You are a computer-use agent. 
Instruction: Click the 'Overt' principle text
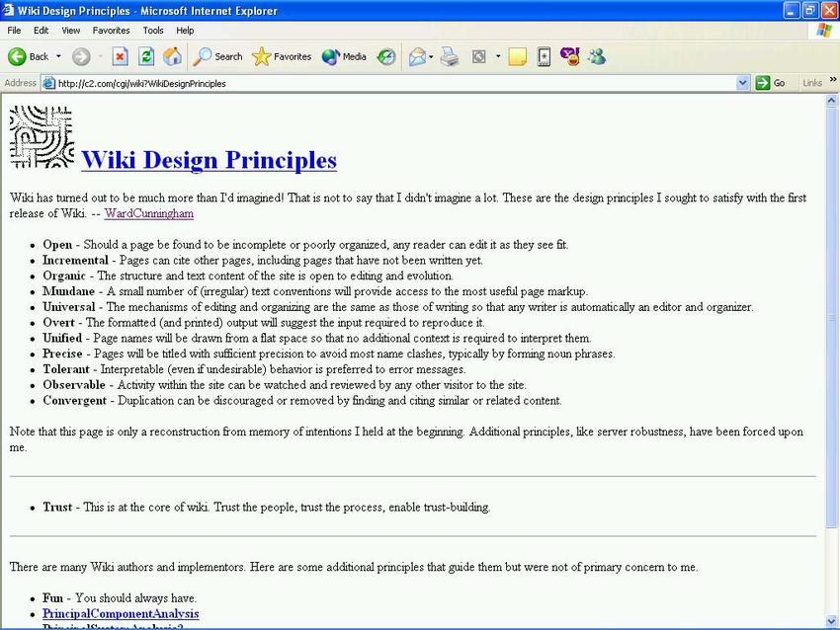pyautogui.click(x=59, y=322)
